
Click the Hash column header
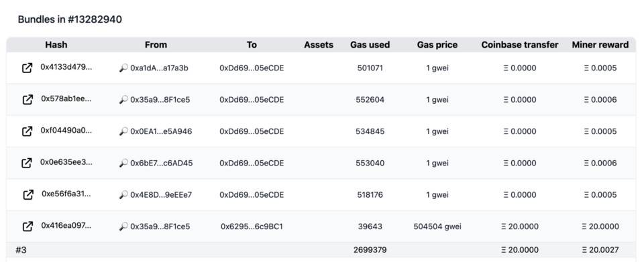click(x=56, y=45)
